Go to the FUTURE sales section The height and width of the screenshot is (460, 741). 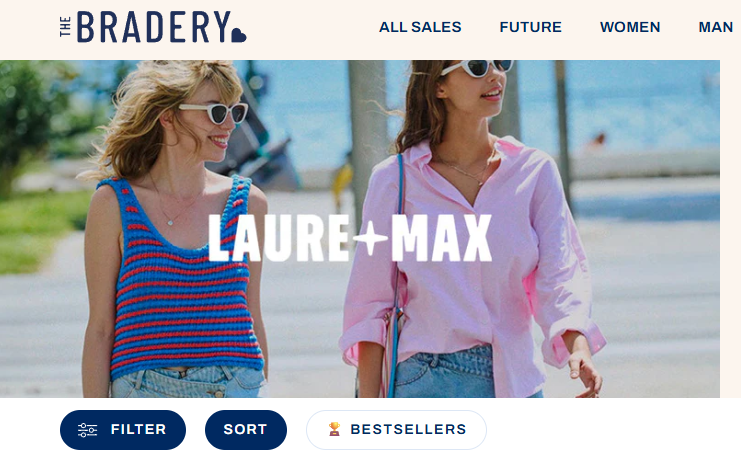click(x=531, y=27)
